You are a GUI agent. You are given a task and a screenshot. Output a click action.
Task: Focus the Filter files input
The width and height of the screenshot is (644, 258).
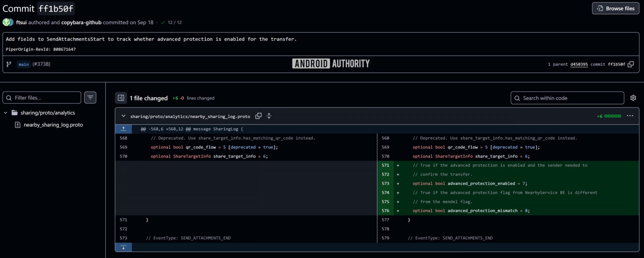coord(42,98)
